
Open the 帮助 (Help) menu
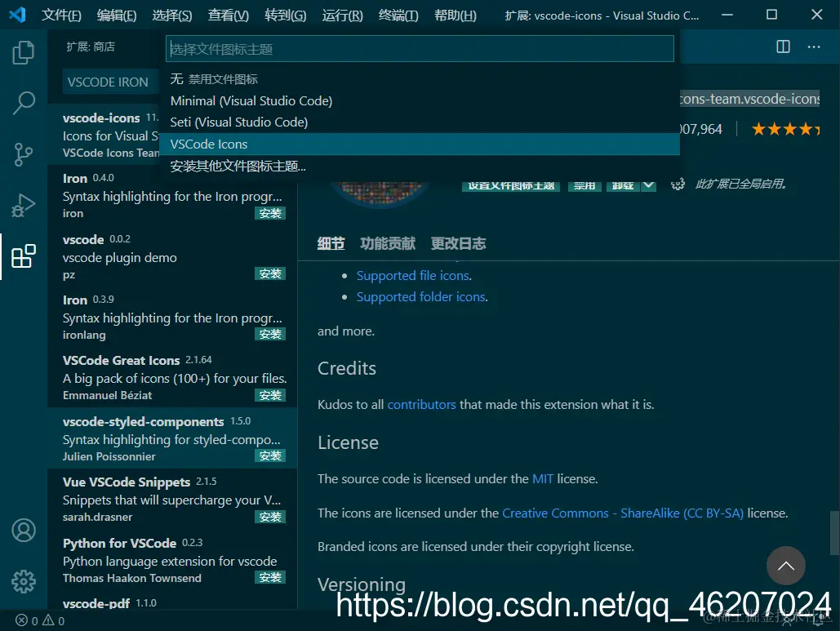pos(456,15)
